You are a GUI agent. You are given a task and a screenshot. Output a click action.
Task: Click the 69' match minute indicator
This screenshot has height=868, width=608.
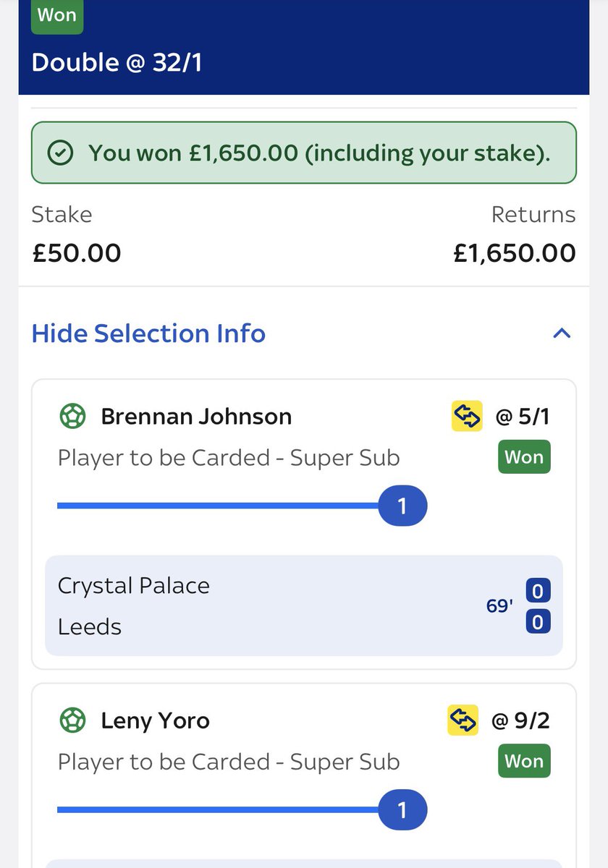tap(499, 605)
